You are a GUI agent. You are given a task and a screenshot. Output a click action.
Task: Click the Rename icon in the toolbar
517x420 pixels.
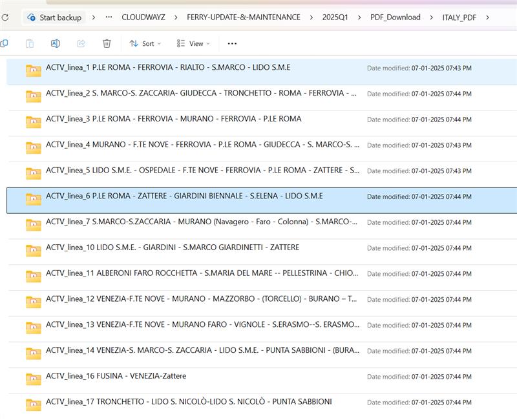tap(56, 43)
